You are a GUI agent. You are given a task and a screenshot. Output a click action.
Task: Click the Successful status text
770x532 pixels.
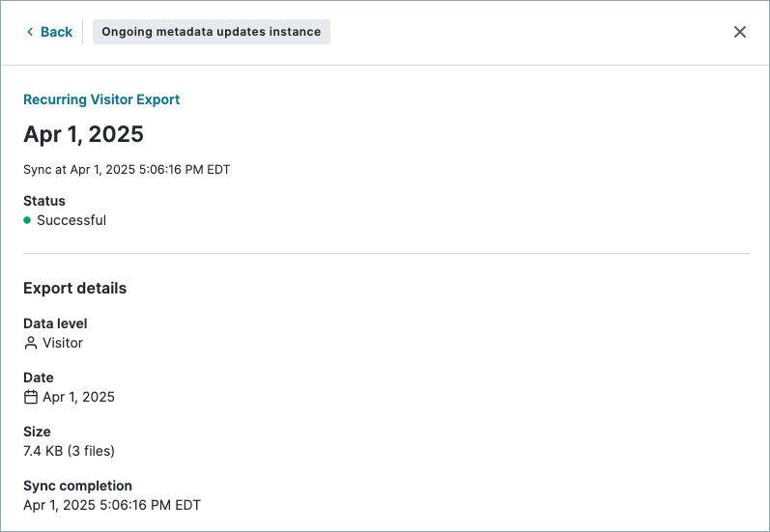click(71, 220)
